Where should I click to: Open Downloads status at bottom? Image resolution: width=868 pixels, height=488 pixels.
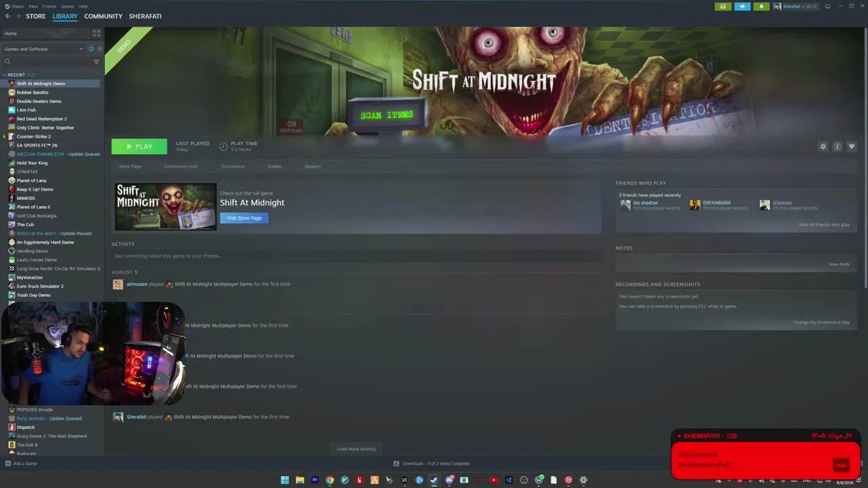point(431,464)
